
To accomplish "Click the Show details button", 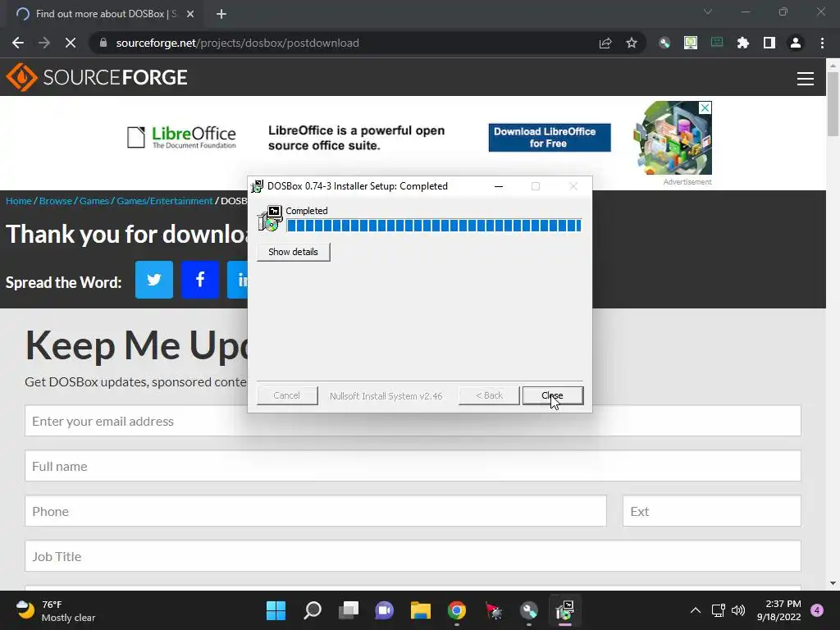I will [x=293, y=252].
